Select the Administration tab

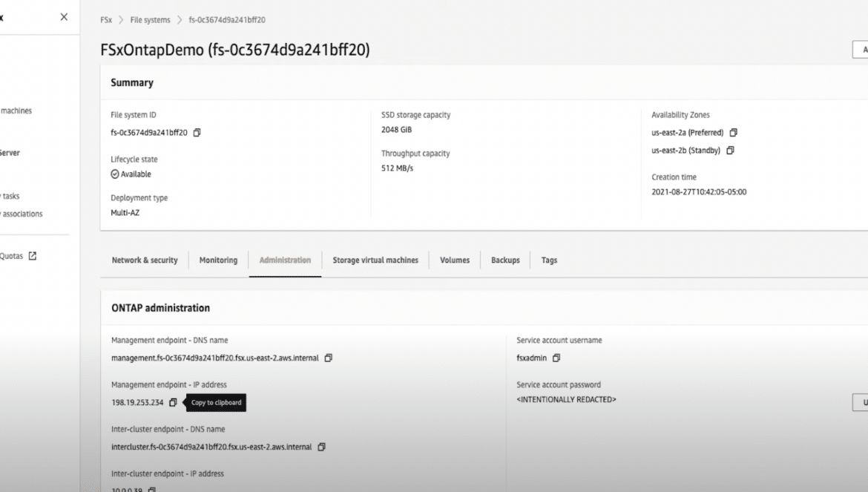[x=285, y=260]
